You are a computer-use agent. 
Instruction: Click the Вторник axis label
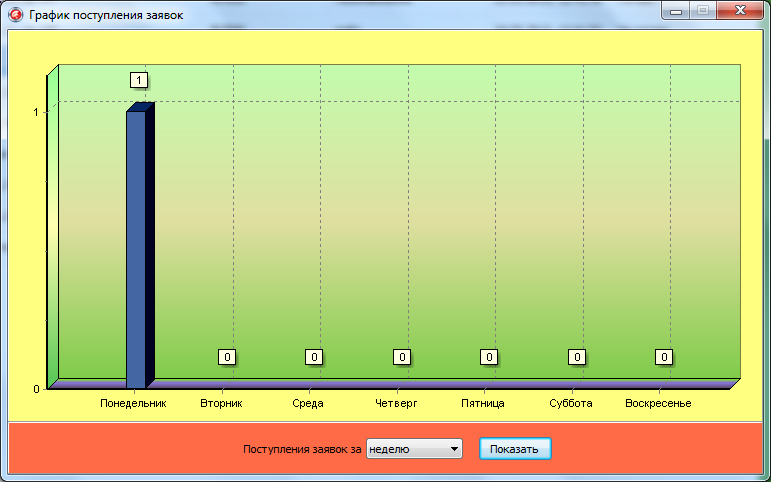click(221, 403)
